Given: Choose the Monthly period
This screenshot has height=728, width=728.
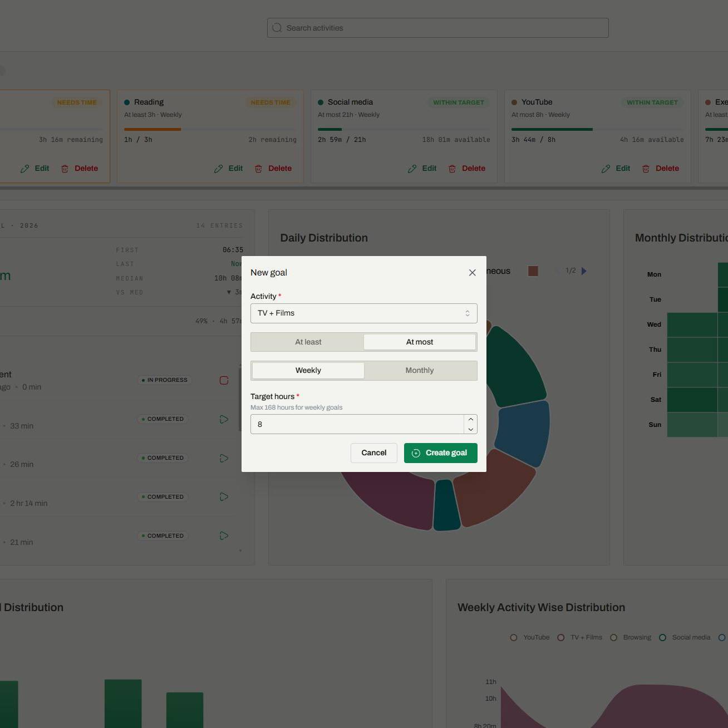Looking at the screenshot, I should click(420, 371).
